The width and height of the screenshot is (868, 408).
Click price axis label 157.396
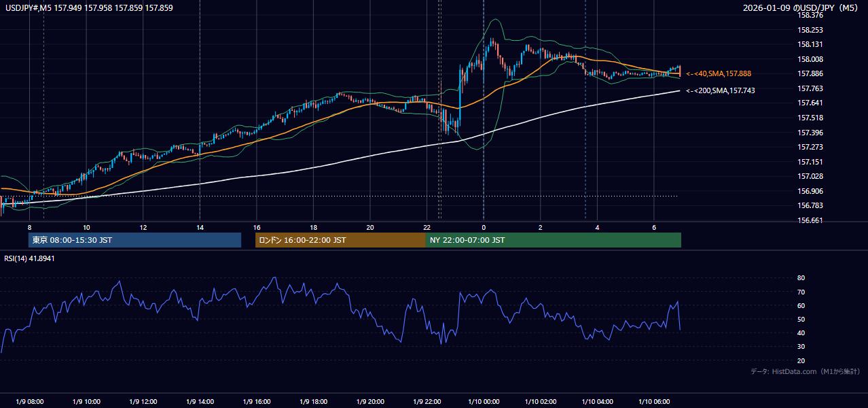[810, 133]
